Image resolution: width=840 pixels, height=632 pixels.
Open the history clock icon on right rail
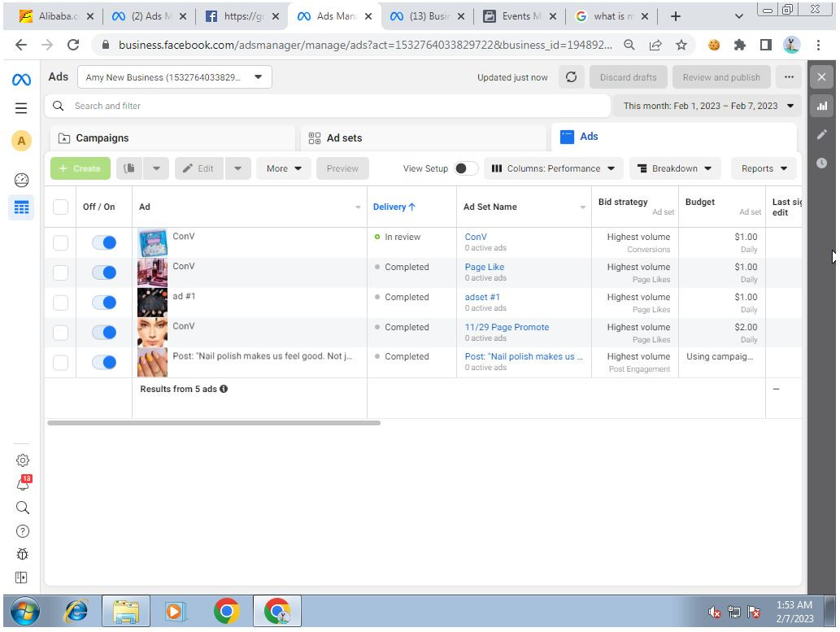coord(822,163)
